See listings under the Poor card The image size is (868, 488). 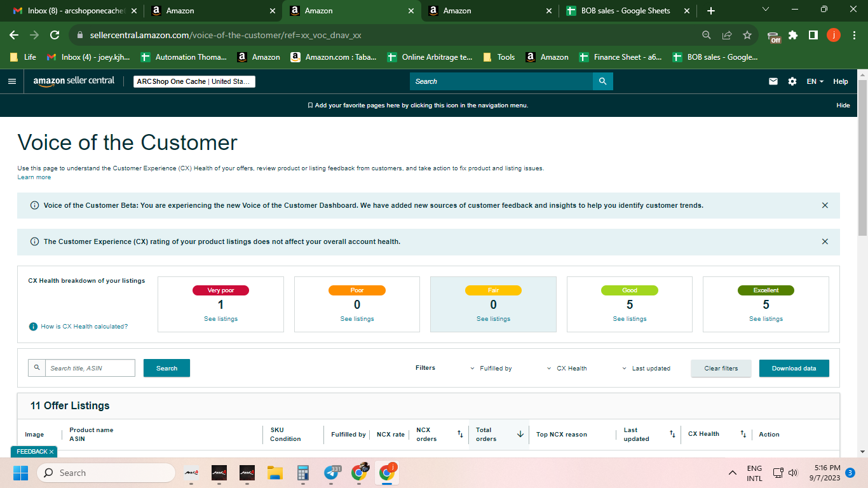(357, 319)
